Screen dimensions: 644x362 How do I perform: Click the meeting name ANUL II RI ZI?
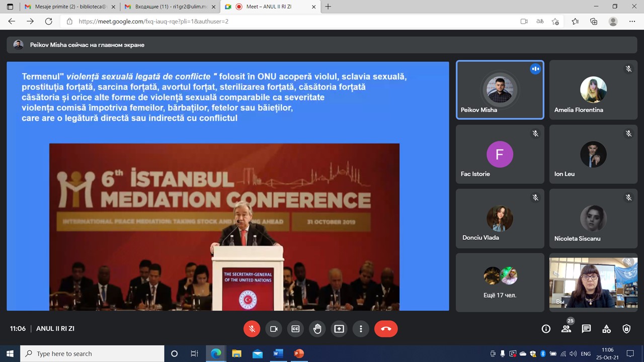pos(55,329)
